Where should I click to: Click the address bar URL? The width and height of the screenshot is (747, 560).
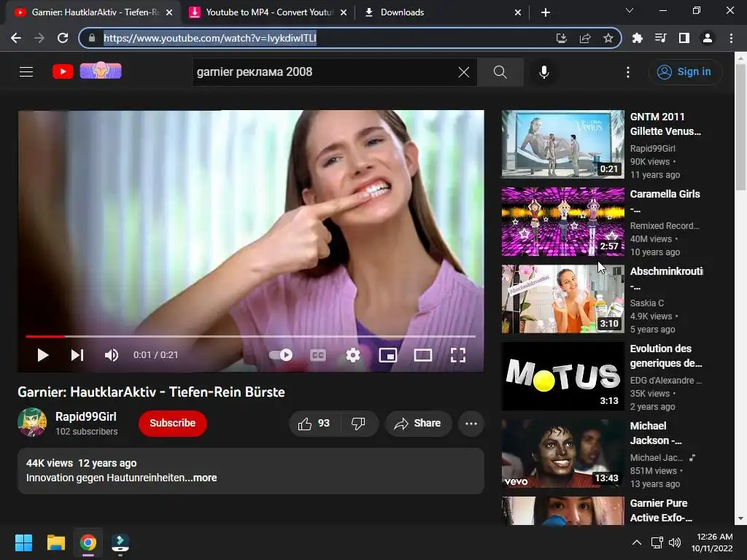coord(209,38)
